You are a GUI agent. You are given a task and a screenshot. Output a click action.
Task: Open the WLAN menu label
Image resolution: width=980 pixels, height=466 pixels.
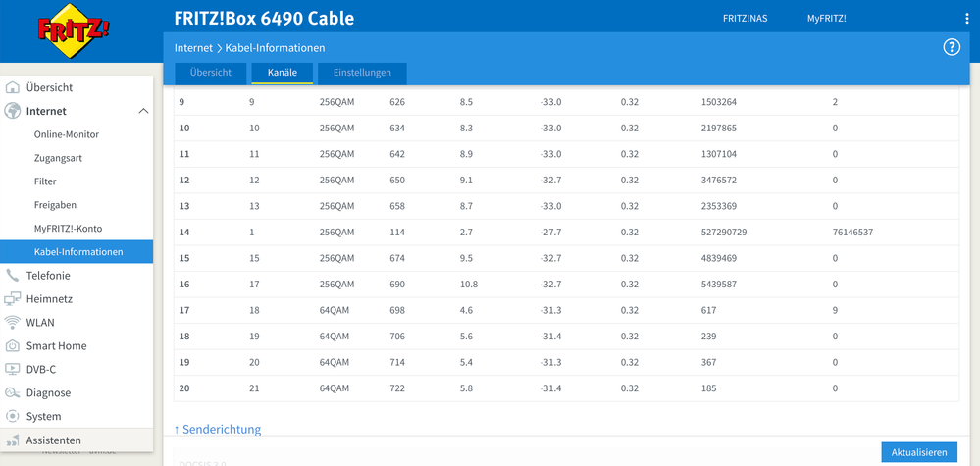click(x=40, y=323)
